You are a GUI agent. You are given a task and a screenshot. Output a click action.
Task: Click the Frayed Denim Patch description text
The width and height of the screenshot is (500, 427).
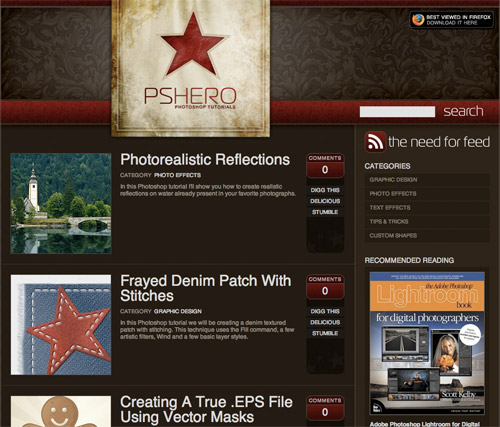tap(207, 330)
